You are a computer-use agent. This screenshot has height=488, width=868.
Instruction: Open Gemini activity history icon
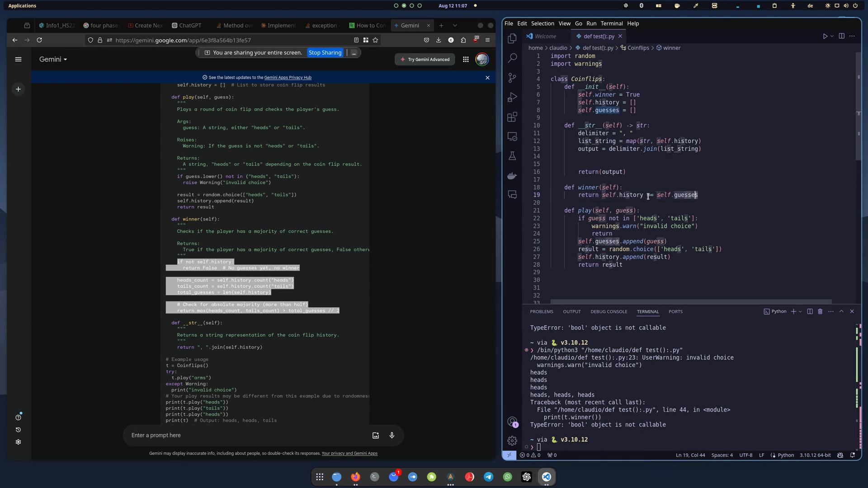(x=18, y=430)
